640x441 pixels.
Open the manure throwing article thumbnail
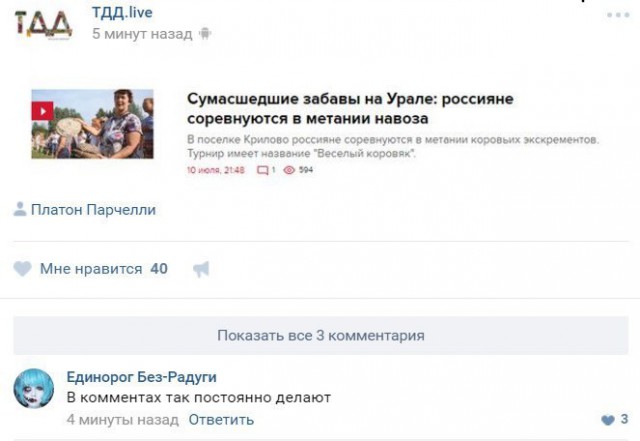[x=93, y=124]
